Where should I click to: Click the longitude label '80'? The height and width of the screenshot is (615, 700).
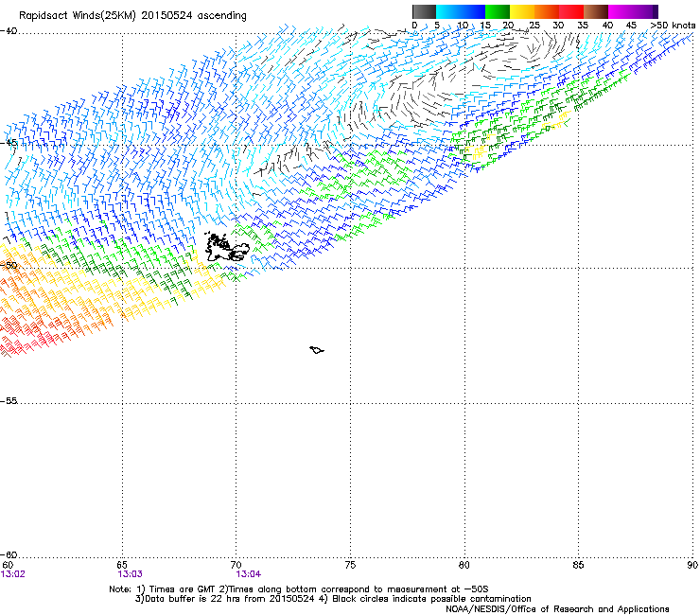[x=464, y=565]
